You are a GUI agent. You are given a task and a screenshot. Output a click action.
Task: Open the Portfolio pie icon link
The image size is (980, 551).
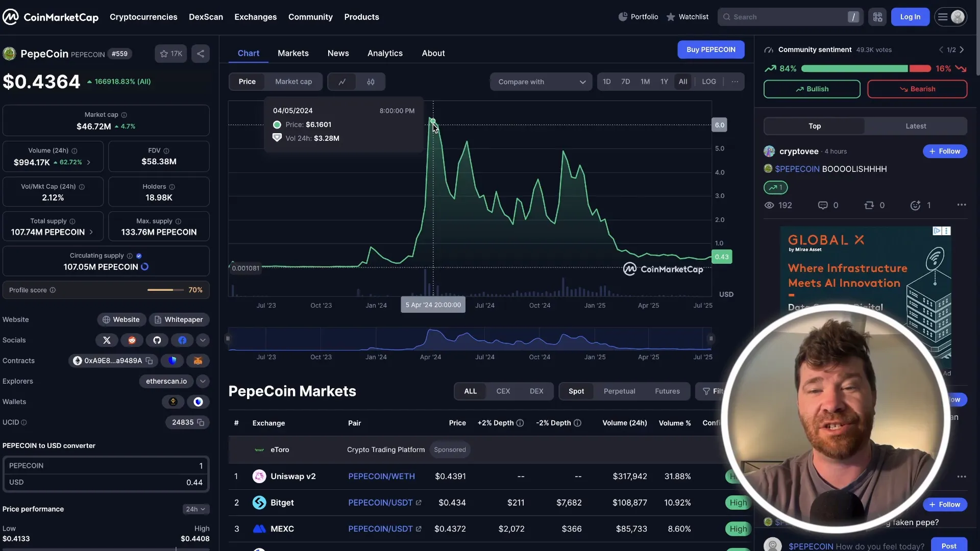point(638,17)
